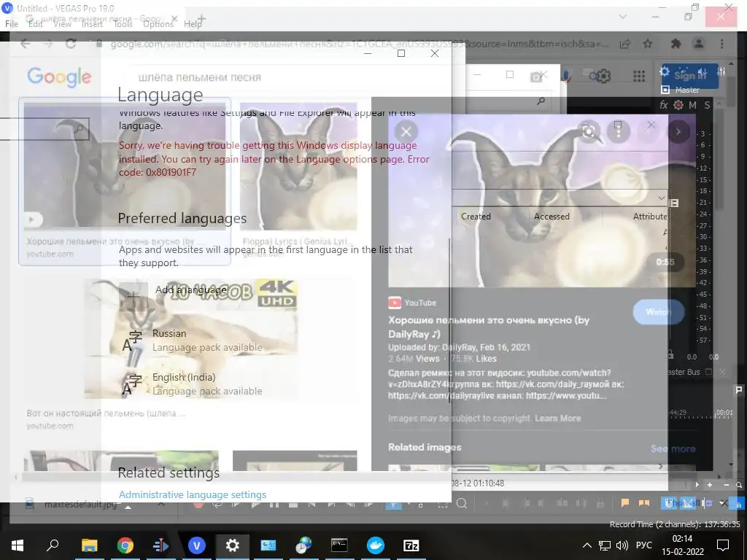This screenshot has height=560, width=747.
Task: Bookmark the page with the star icon
Action: tap(648, 44)
